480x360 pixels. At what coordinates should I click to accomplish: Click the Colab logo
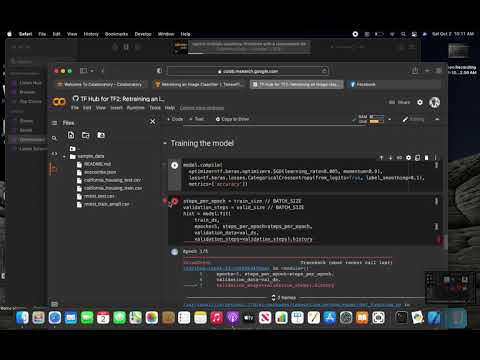tap(59, 102)
